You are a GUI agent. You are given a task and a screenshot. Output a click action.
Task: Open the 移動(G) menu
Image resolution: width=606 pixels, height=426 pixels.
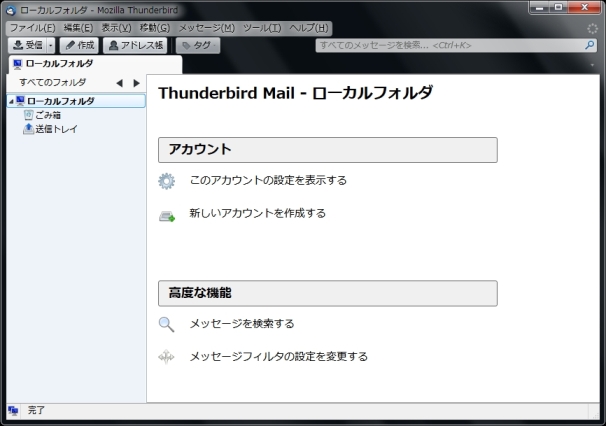(155, 28)
